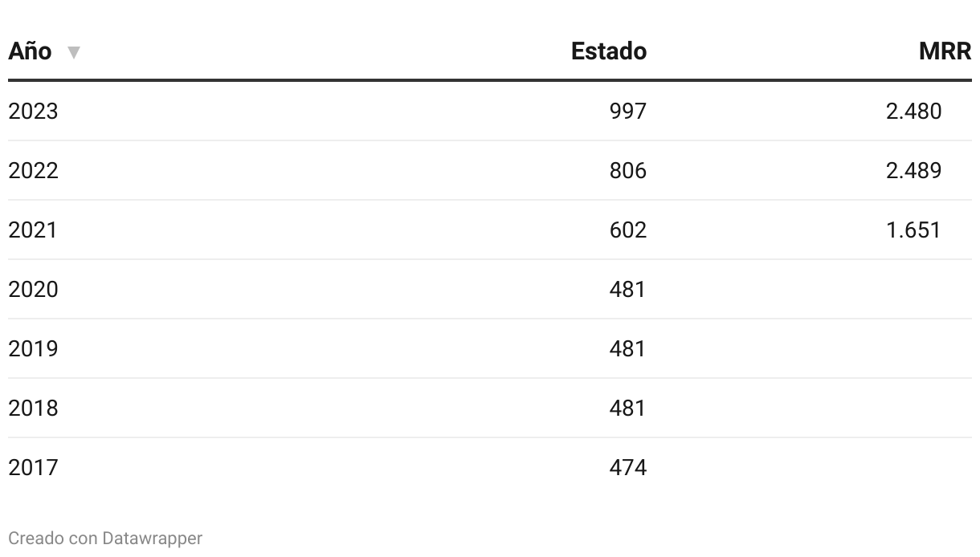This screenshot has width=980, height=557.
Task: Sort table by Estado column header
Action: coord(609,51)
